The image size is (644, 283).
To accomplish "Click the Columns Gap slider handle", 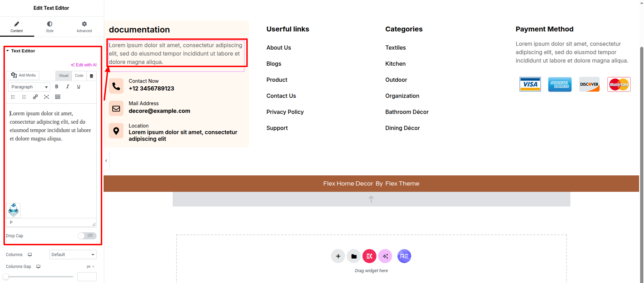I will [x=6, y=277].
